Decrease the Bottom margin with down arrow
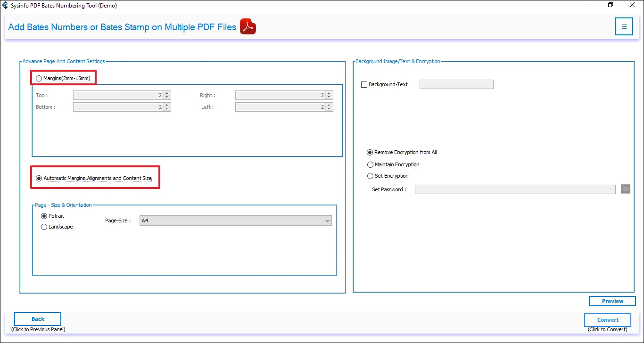 (x=167, y=109)
